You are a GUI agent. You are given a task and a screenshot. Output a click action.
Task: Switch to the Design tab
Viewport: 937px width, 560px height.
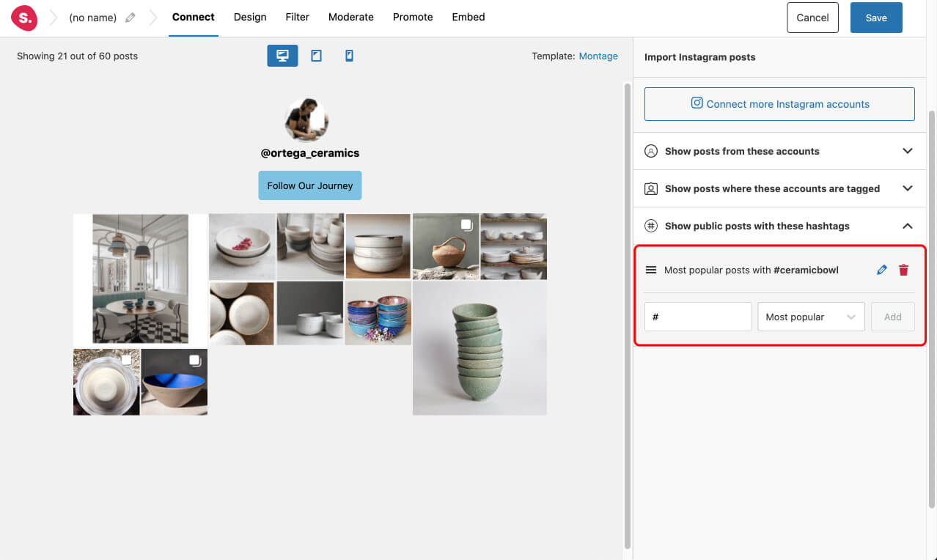point(250,17)
